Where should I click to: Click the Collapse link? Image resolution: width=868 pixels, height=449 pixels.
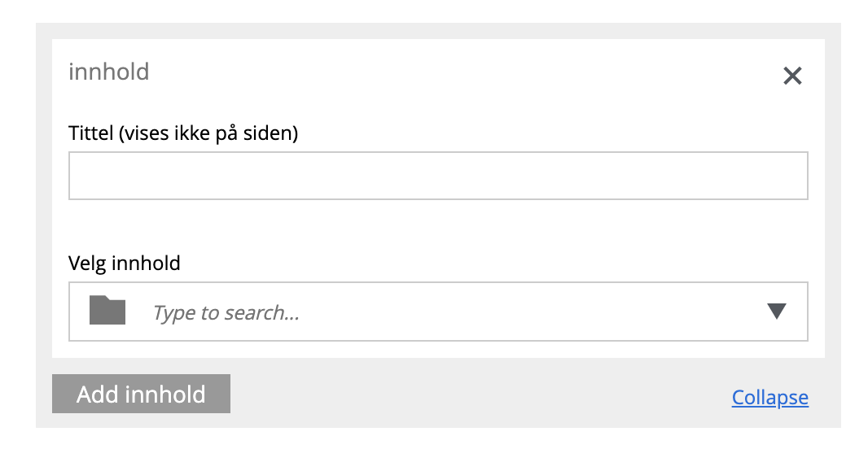769,398
